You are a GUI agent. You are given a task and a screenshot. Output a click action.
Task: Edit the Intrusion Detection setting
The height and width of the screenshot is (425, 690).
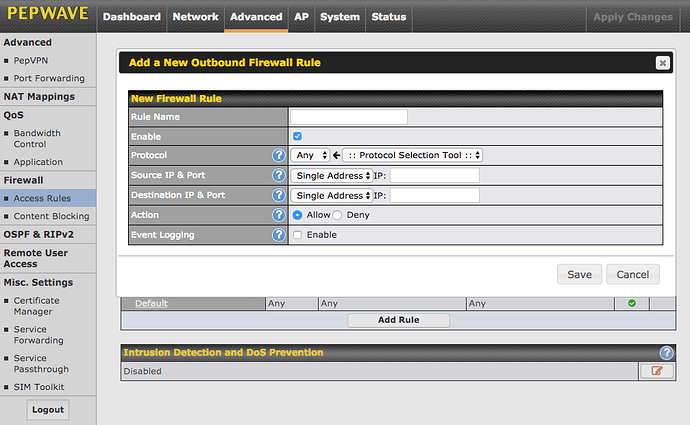(656, 371)
